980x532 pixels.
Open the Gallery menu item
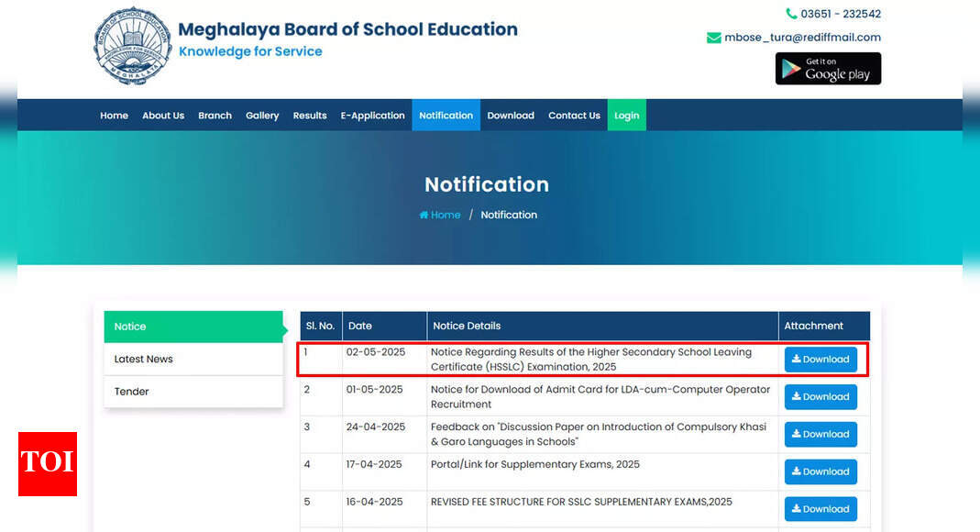coord(262,116)
